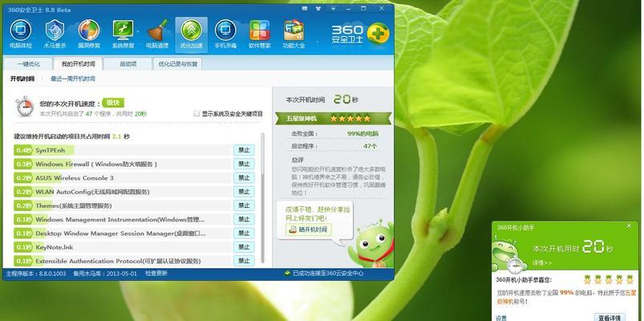
Task: Disable Windows Management Instrumentation item
Action: point(244,219)
